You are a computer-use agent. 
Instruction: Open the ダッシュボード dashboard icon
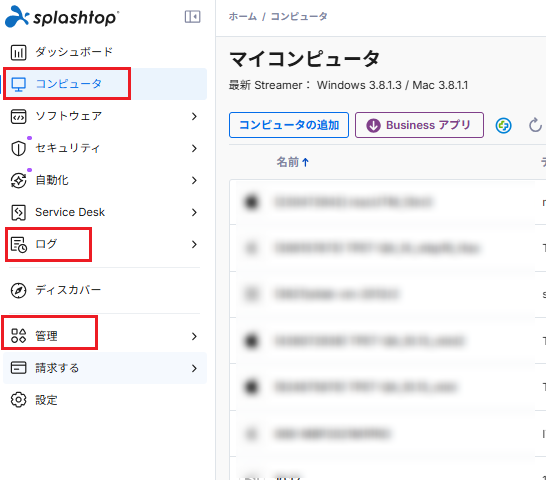[x=18, y=52]
